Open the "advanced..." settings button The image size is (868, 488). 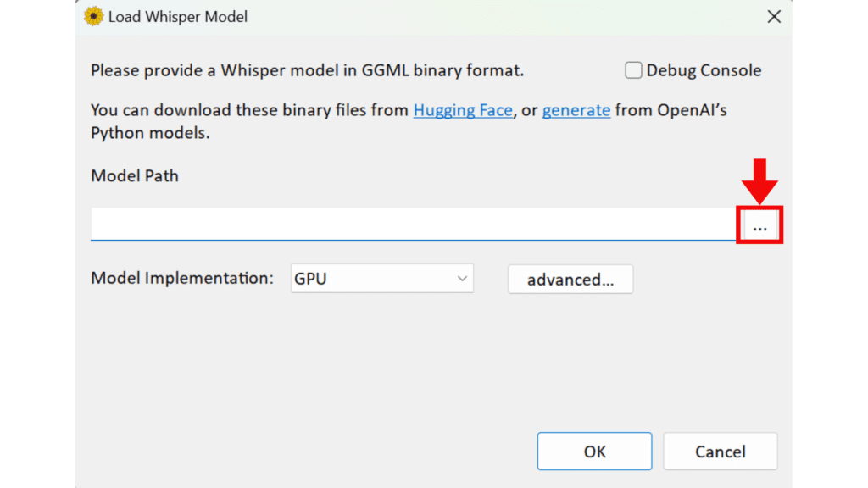tap(570, 280)
